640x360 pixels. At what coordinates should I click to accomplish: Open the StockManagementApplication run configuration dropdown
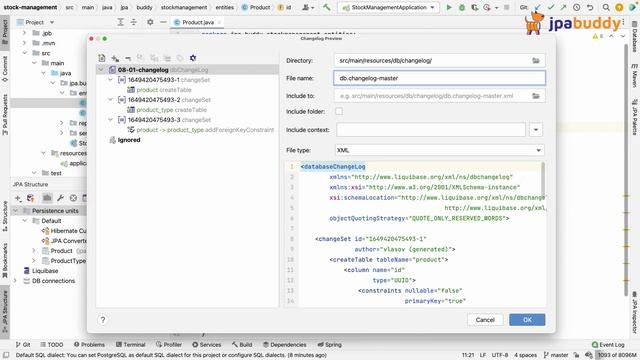coord(389,7)
